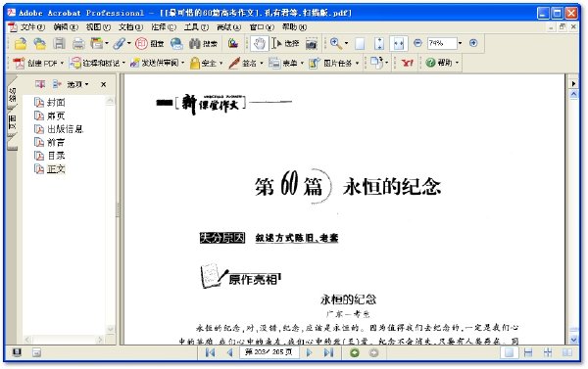Image resolution: width=588 pixels, height=369 pixels.
Task: Close the bookmarks navigation panel
Action: (x=104, y=84)
